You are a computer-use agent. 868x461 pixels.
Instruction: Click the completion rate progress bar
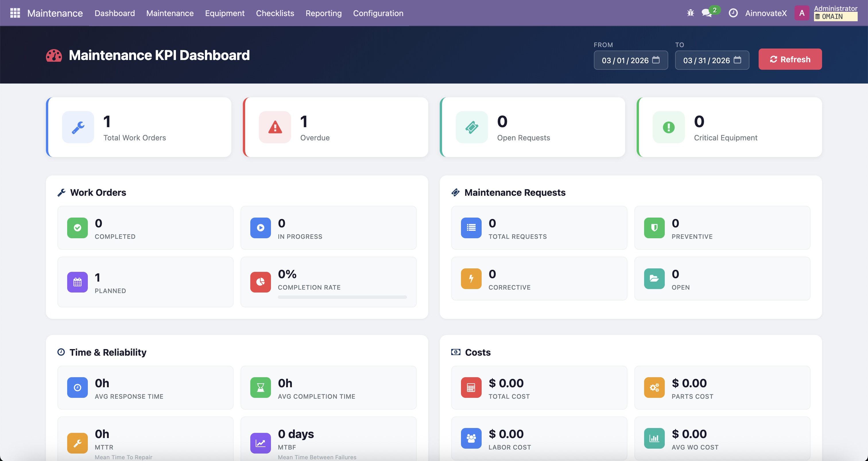coord(342,297)
